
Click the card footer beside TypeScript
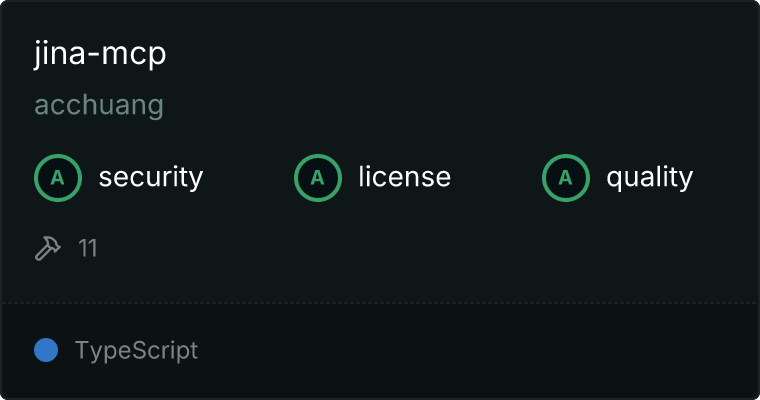475,351
